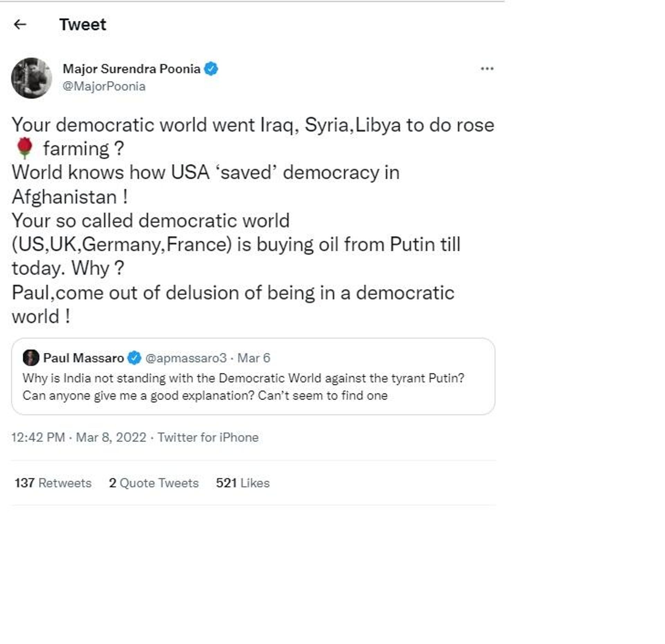View the 521 Likes list

tap(243, 483)
